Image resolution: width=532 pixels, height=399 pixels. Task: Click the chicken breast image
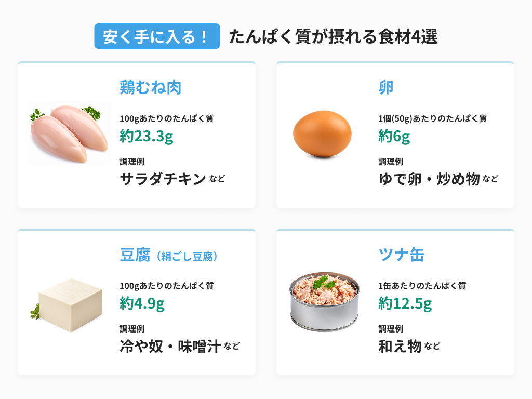coord(69,134)
